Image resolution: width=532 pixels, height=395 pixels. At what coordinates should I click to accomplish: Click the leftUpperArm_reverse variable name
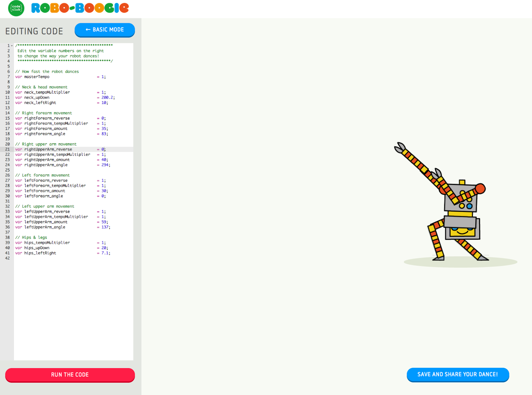pyautogui.click(x=47, y=212)
